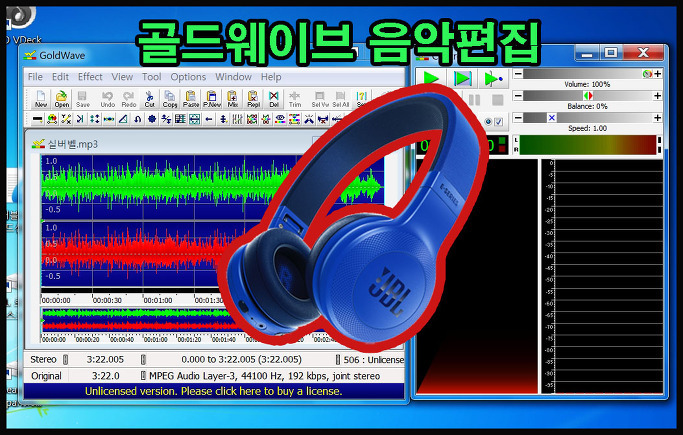
Task: Click the buy a license status link
Action: tap(214, 391)
